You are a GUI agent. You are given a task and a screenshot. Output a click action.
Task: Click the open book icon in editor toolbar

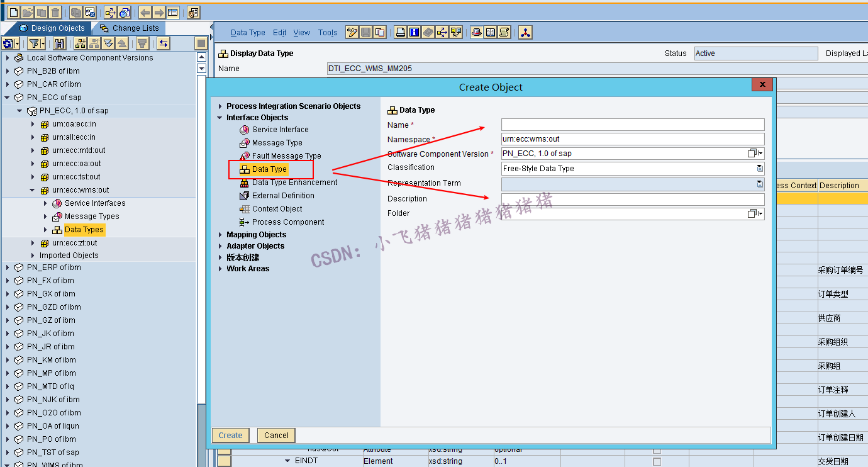tap(491, 33)
